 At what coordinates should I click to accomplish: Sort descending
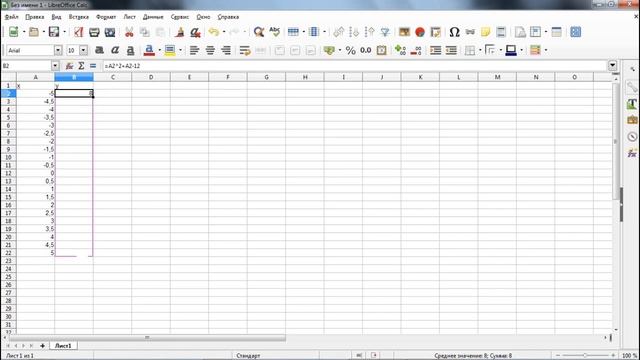(x=370, y=32)
